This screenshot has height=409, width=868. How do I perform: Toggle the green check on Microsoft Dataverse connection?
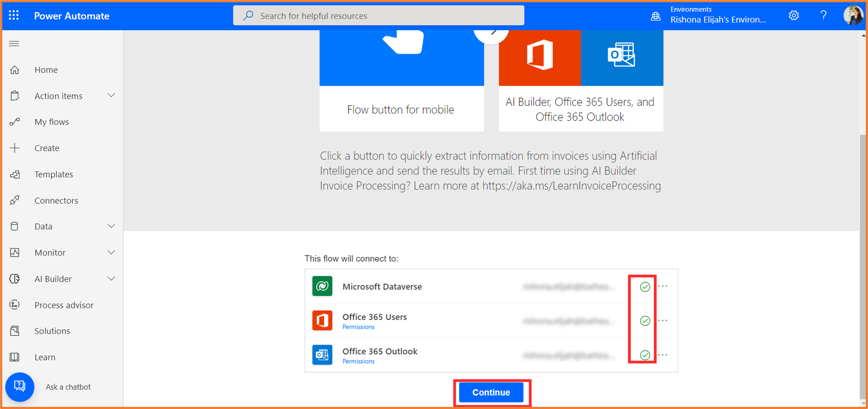click(644, 286)
